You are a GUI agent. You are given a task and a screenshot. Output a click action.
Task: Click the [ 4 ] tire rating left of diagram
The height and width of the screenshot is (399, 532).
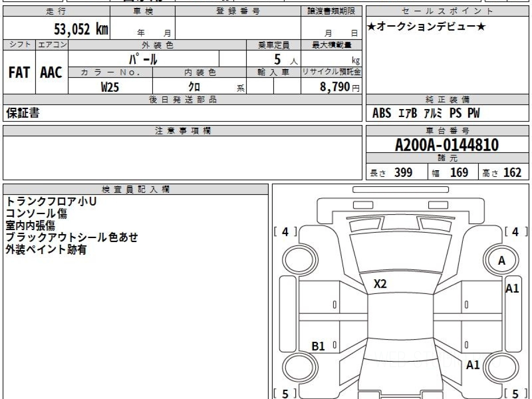tap(286, 231)
